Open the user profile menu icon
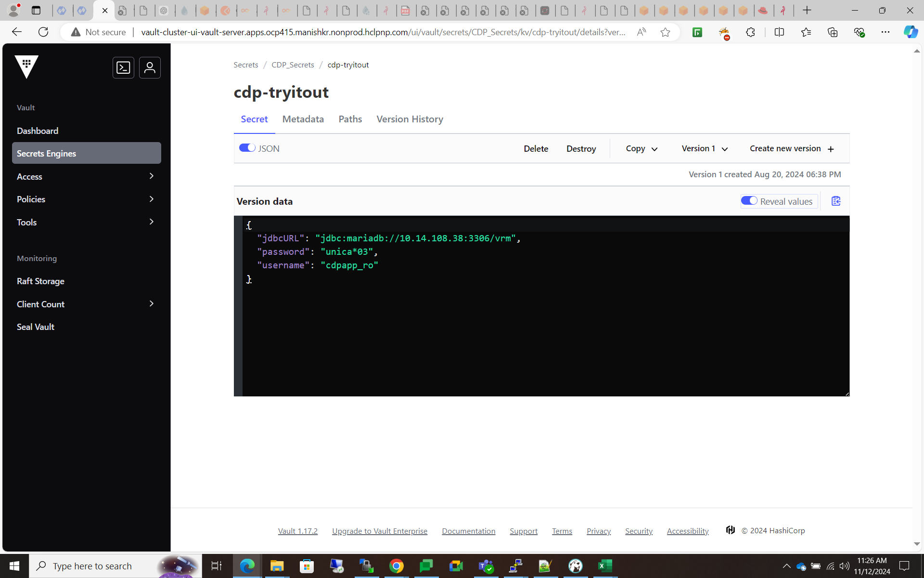This screenshot has height=578, width=924. [150, 67]
